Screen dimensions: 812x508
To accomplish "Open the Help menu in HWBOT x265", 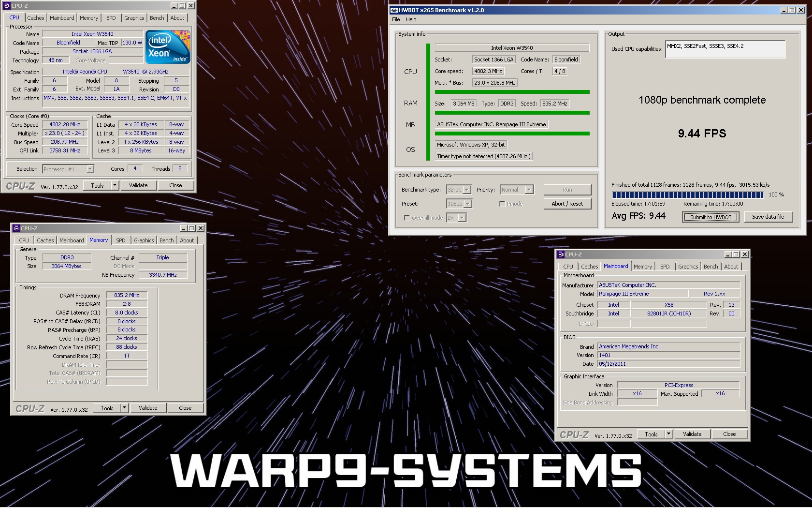I will pyautogui.click(x=411, y=19).
